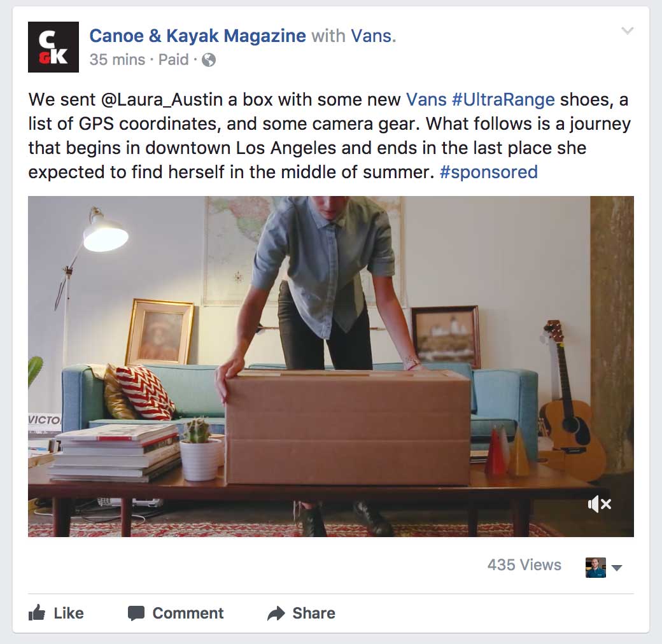The height and width of the screenshot is (644, 662).
Task: Click the Paid label
Action: tap(173, 60)
